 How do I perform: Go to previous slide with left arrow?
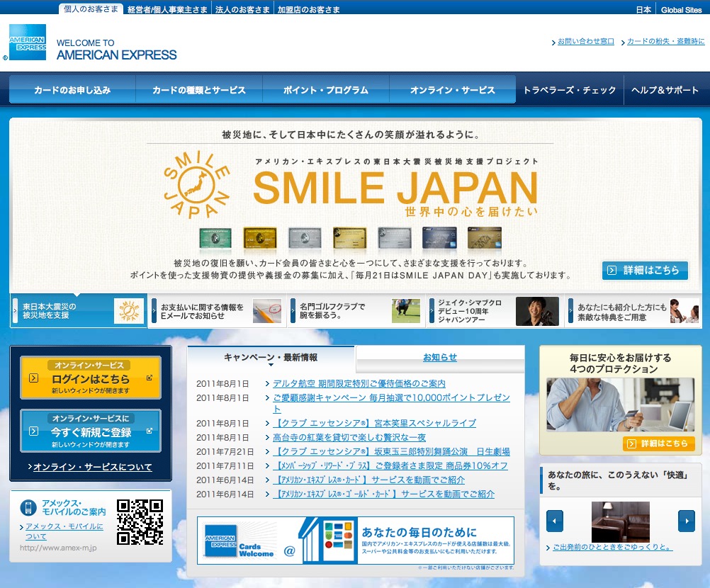pos(555,521)
